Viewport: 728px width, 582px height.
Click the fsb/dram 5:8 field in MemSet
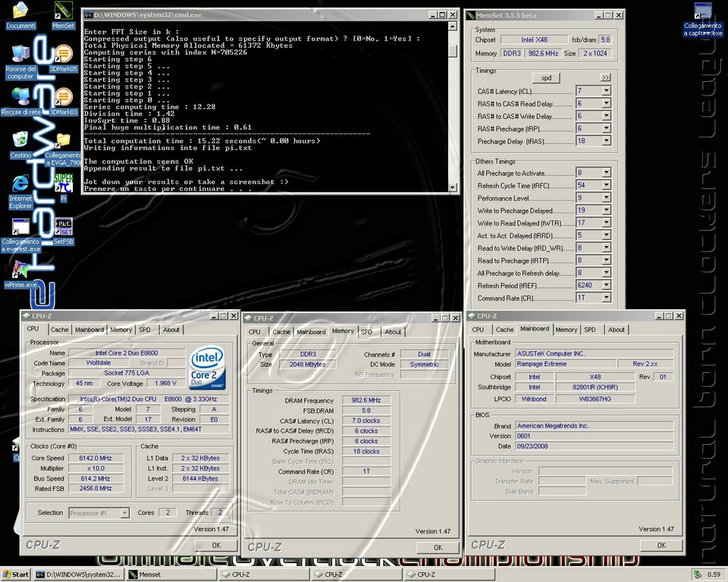tap(605, 40)
